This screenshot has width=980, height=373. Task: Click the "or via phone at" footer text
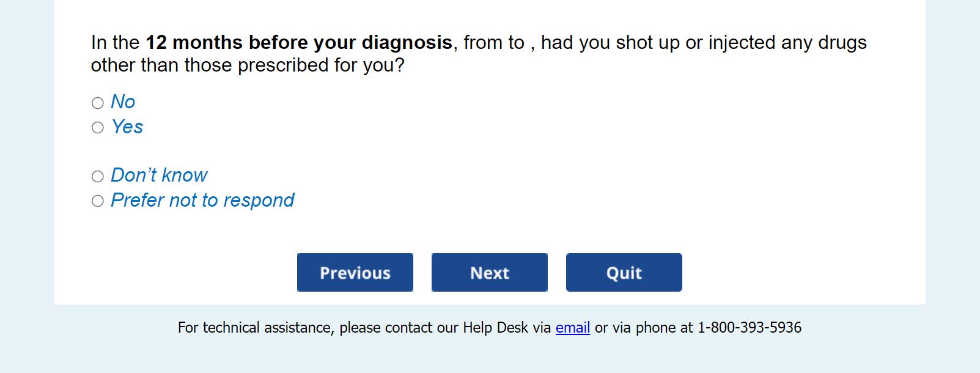pos(644,328)
